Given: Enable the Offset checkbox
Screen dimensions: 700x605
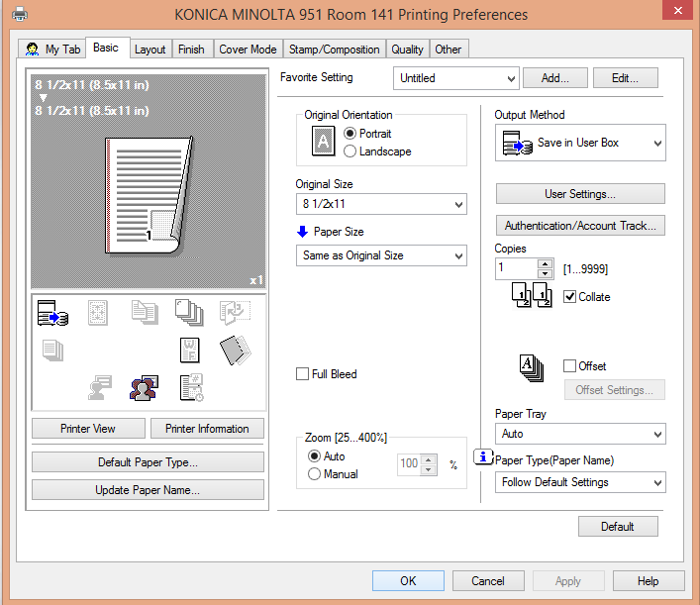Looking at the screenshot, I should (x=569, y=366).
